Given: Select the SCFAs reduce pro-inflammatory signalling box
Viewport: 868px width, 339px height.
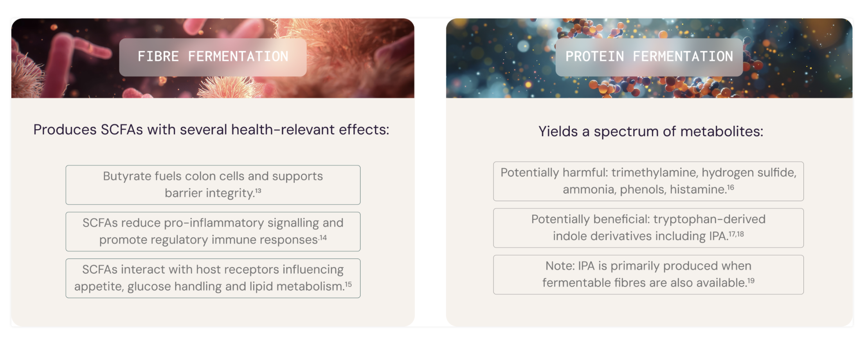Looking at the screenshot, I should click(213, 231).
